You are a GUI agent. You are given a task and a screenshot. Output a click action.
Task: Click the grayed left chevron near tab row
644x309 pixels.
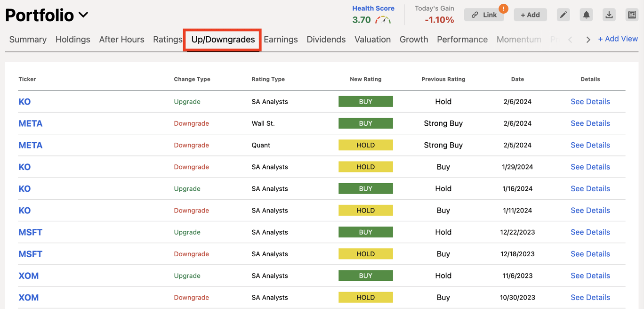tap(570, 40)
